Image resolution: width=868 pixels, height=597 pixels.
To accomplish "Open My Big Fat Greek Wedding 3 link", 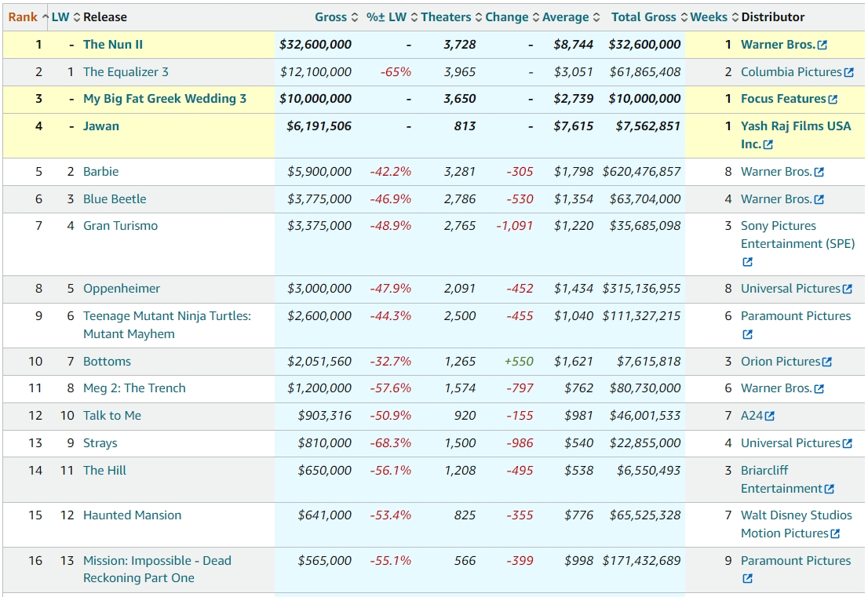I will point(165,99).
